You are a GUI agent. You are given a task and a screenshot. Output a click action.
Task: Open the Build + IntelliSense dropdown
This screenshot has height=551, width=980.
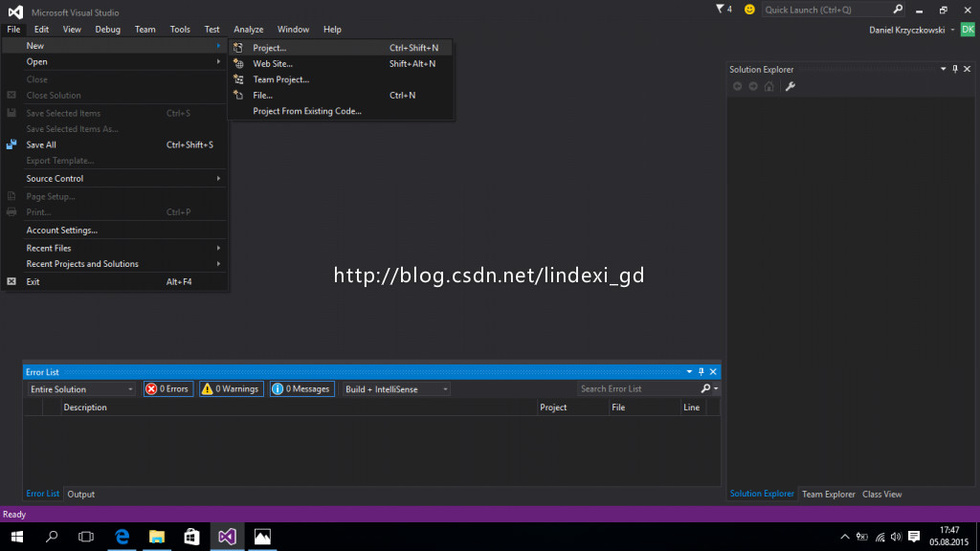[x=396, y=389]
